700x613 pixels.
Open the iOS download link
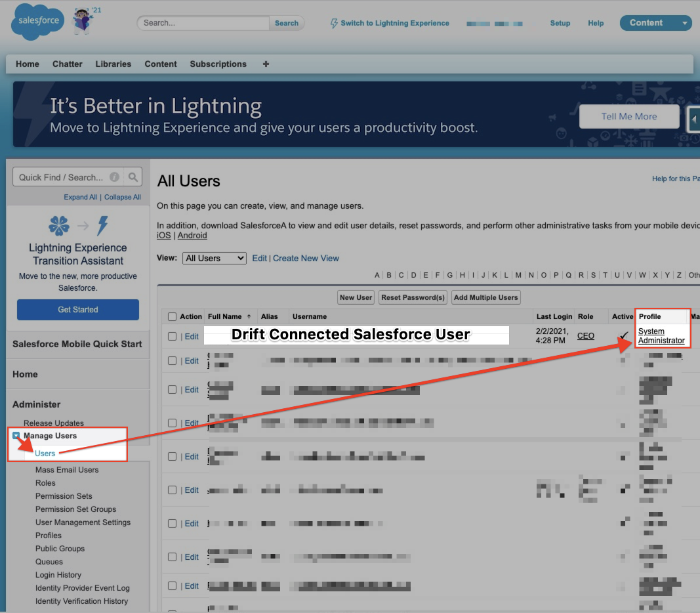[163, 235]
